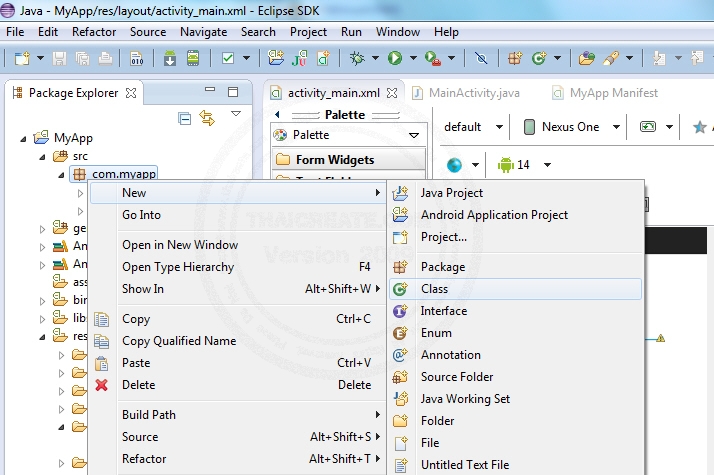Click the Save toolbar icon
The height and width of the screenshot is (475, 714).
(59, 58)
